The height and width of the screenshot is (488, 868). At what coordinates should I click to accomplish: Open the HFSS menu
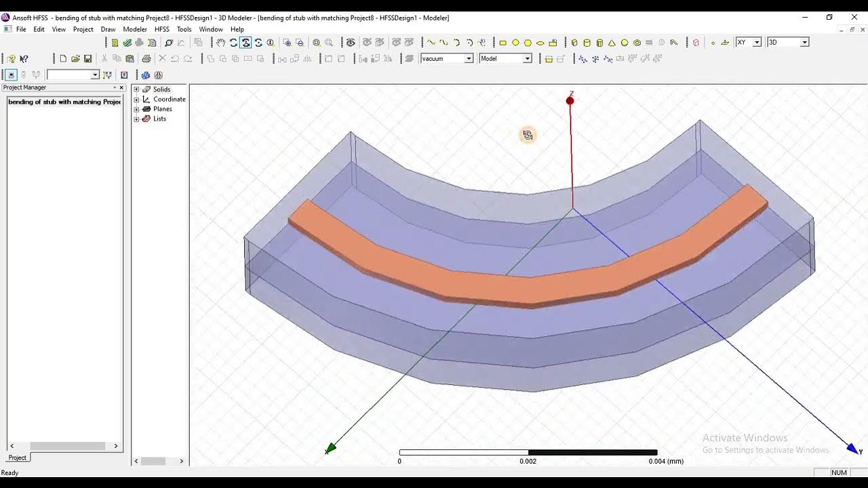pyautogui.click(x=162, y=30)
